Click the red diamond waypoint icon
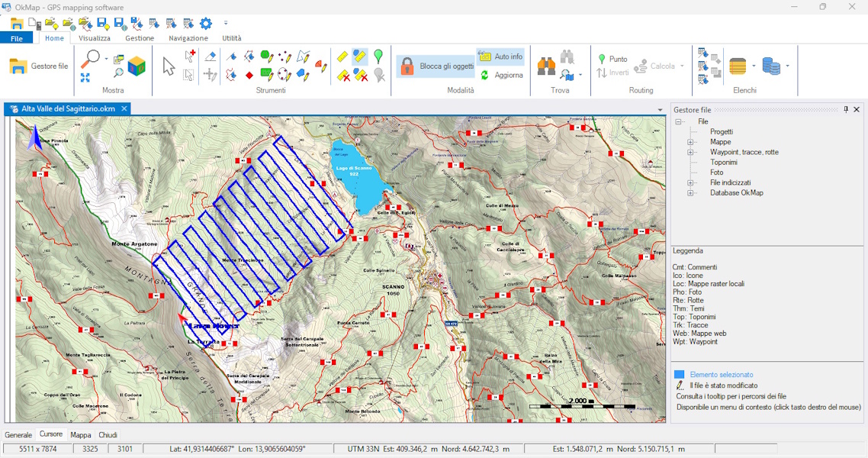868x458 pixels. tap(249, 75)
